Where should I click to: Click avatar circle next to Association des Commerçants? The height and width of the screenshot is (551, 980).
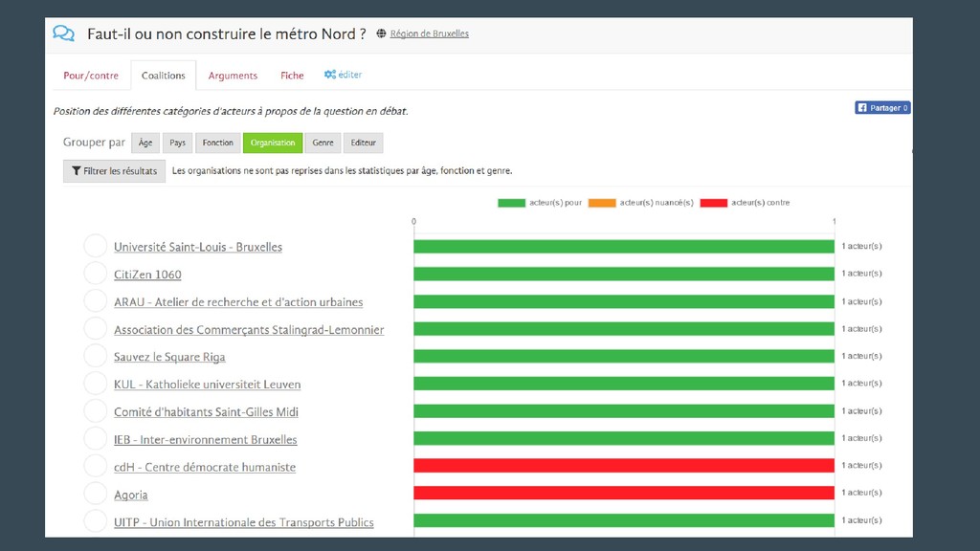[95, 328]
